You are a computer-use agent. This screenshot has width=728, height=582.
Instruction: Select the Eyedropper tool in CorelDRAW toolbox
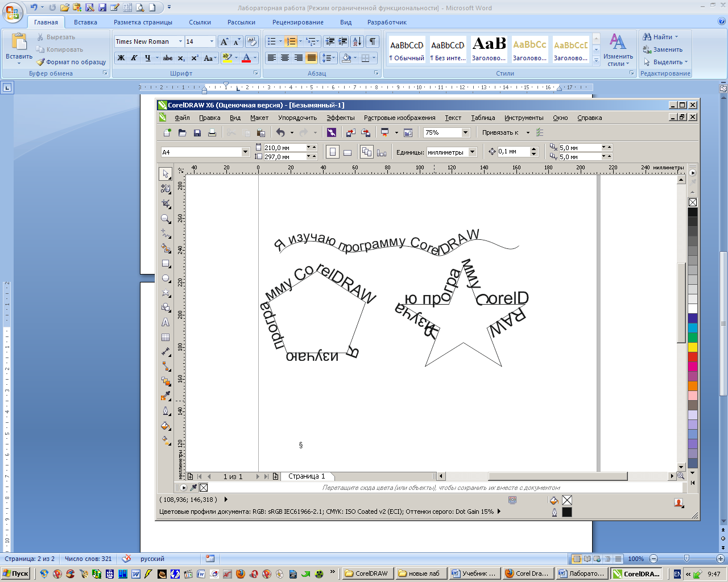click(166, 396)
